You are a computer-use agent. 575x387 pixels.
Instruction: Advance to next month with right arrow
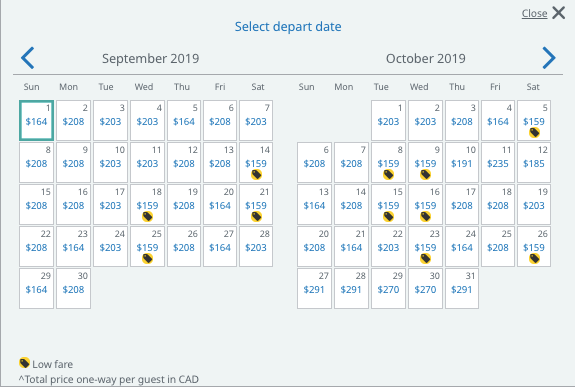pos(549,58)
